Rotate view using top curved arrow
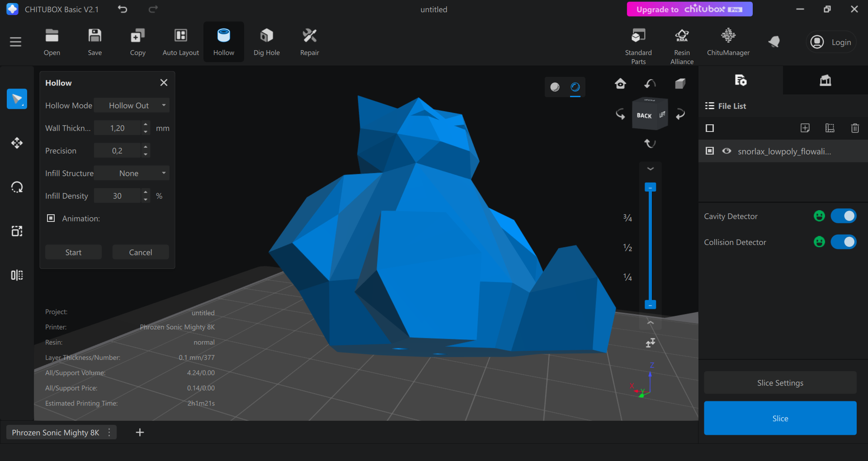868x461 pixels. coord(650,84)
